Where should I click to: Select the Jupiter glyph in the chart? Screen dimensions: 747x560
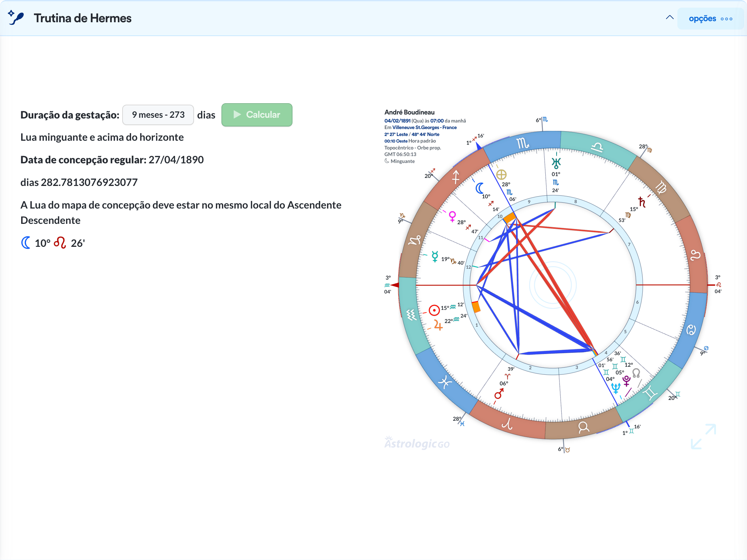(x=438, y=324)
